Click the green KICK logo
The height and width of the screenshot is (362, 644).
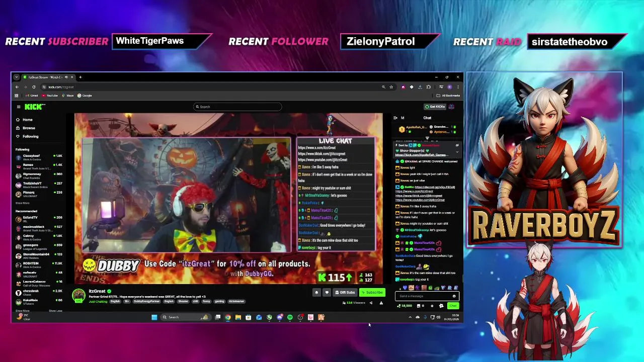click(x=34, y=107)
